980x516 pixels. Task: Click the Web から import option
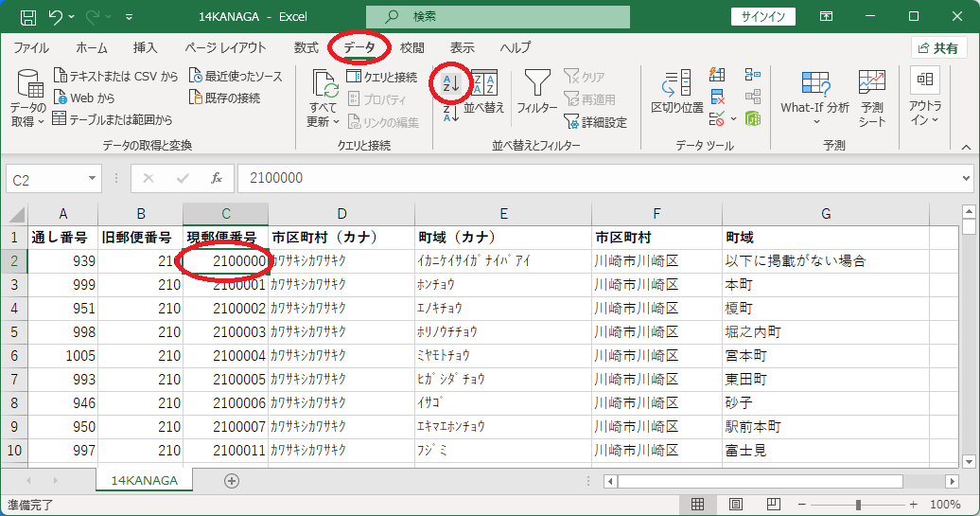[x=84, y=98]
